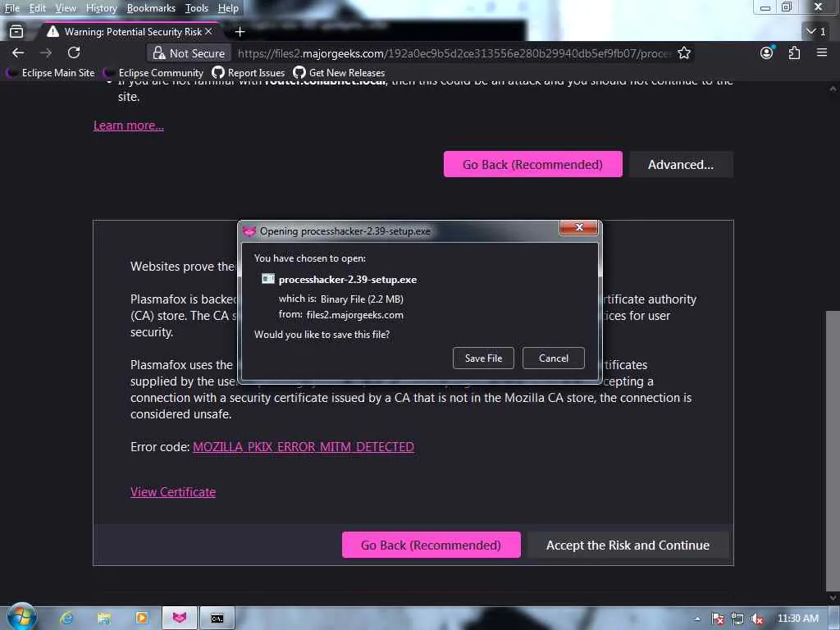840x630 pixels.
Task: Open the hamburger application menu
Action: 822,52
